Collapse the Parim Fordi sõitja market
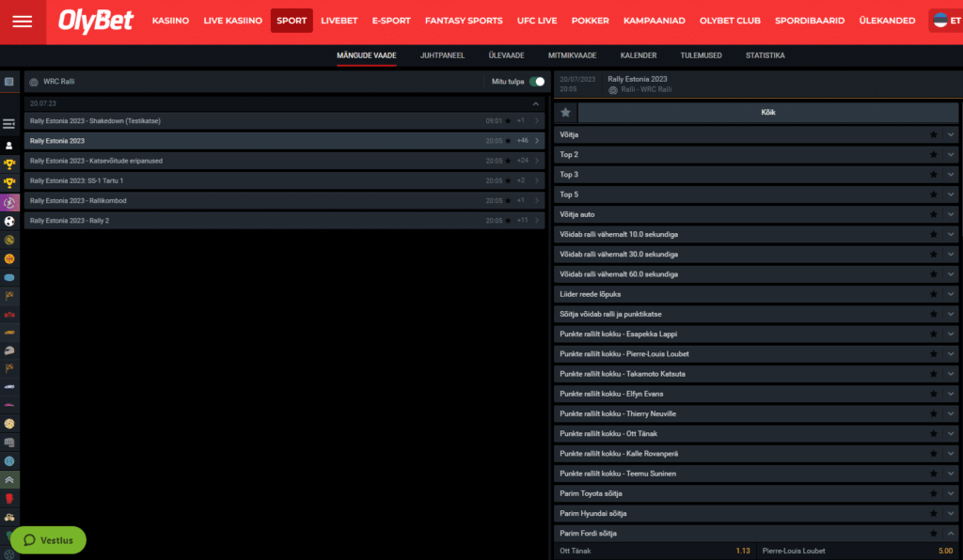Viewport: 963px width, 560px height. [948, 533]
